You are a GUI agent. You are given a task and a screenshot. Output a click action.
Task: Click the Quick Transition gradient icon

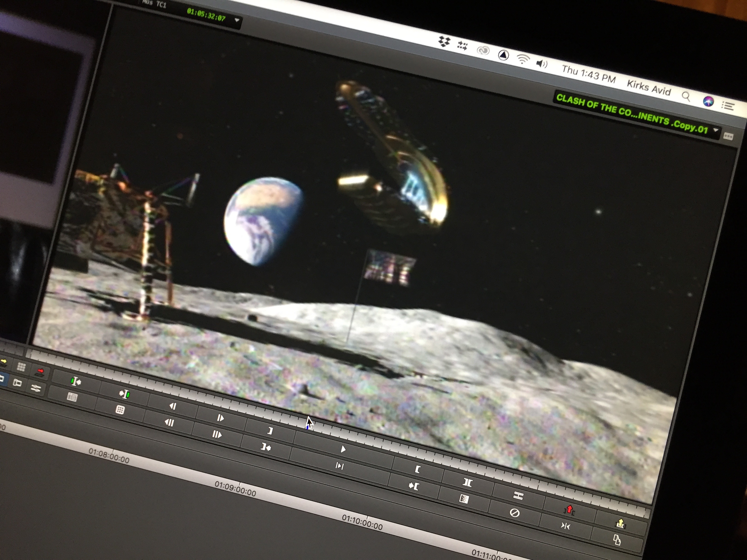pyautogui.click(x=464, y=499)
